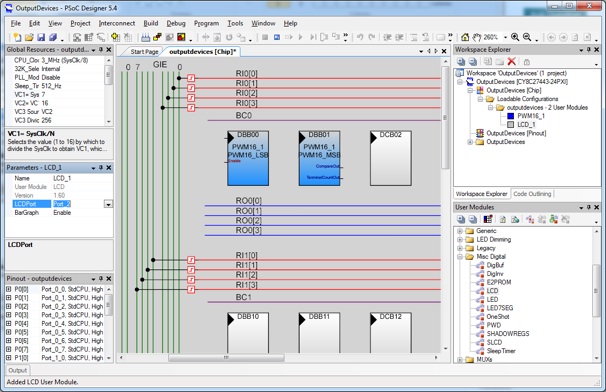Open the zoom percentage dropdown
This screenshot has height=392, width=606.
[x=505, y=37]
